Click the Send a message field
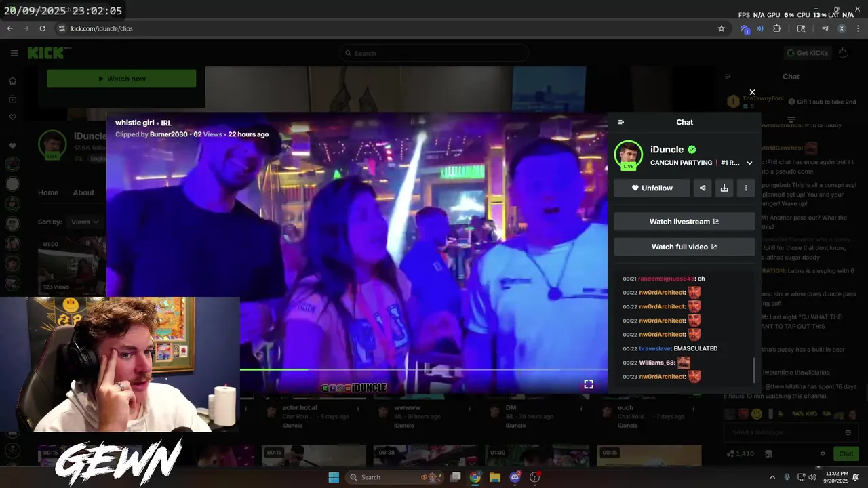 click(783, 432)
